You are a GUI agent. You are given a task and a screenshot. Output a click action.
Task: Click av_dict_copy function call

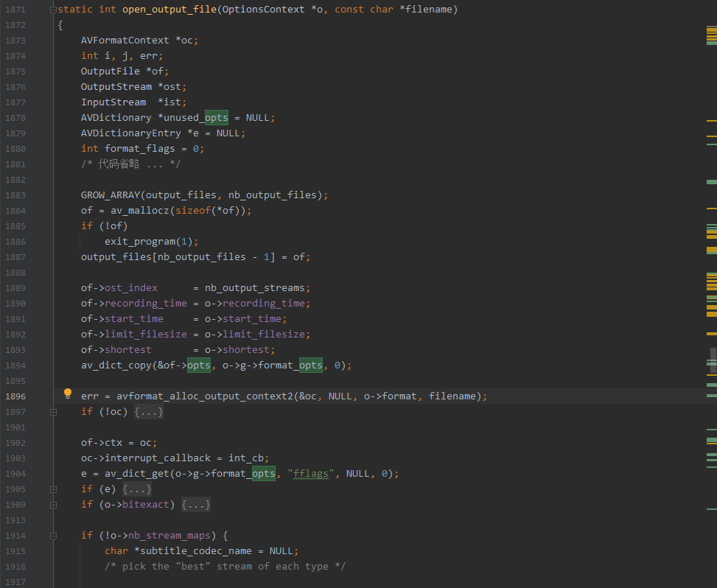coord(116,365)
